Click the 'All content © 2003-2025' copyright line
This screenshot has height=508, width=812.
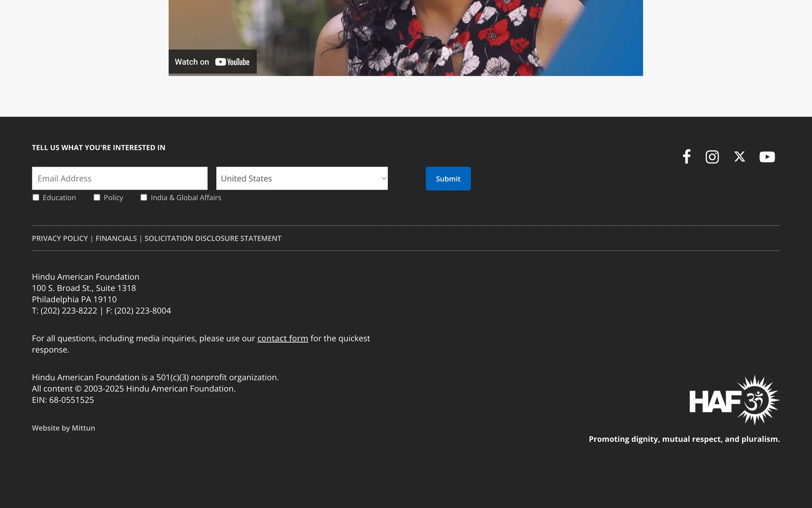(134, 389)
